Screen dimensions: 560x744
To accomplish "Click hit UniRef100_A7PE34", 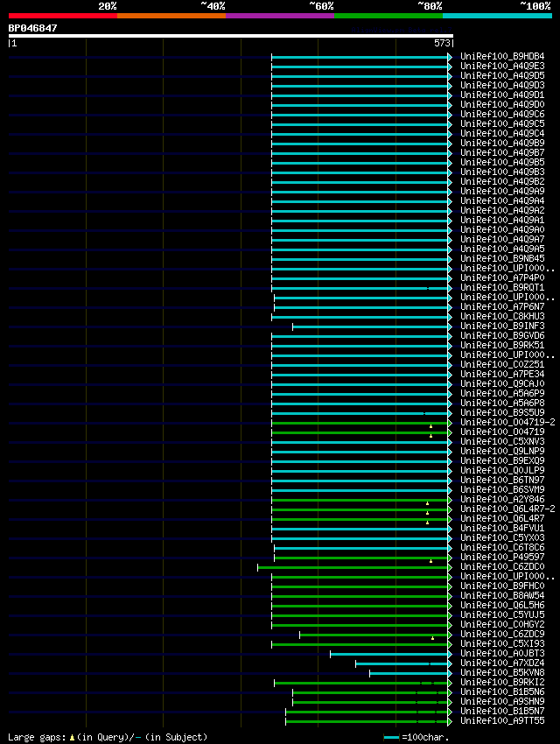I will click(x=502, y=375).
